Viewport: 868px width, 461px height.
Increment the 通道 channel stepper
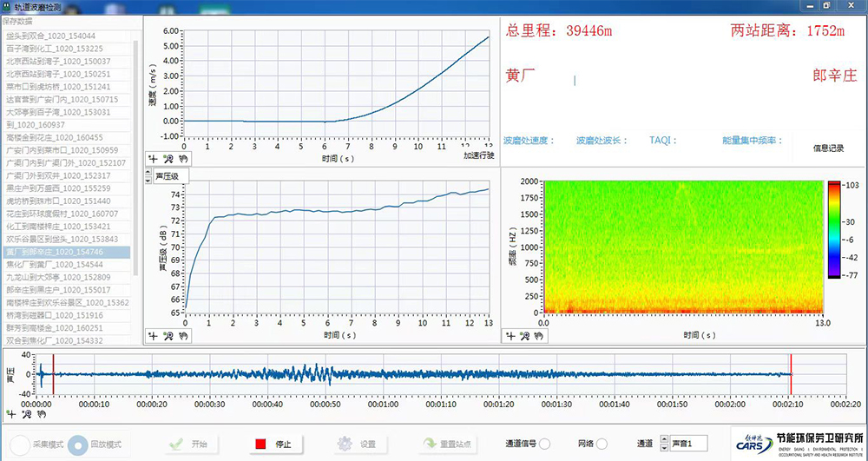(664, 440)
